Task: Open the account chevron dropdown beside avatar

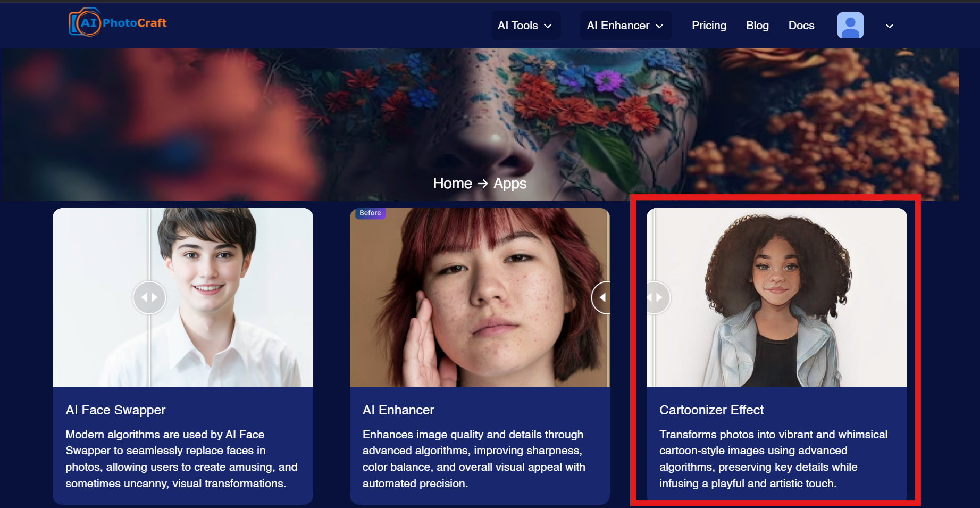Action: coord(890,26)
